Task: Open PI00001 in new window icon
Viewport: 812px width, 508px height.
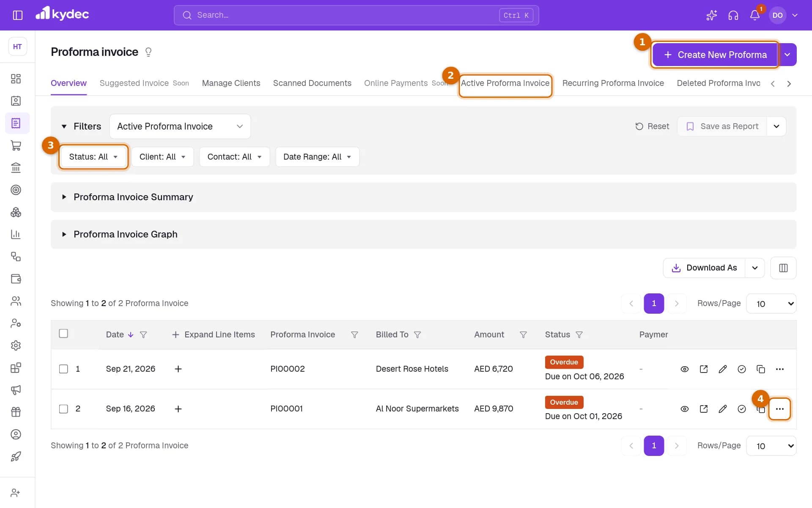Action: [x=704, y=409]
